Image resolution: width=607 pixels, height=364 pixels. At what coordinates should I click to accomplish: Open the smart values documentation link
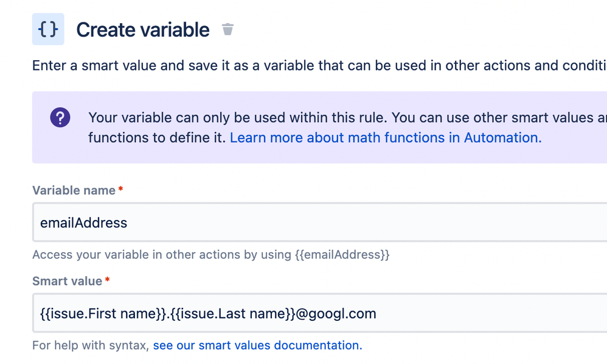click(257, 345)
